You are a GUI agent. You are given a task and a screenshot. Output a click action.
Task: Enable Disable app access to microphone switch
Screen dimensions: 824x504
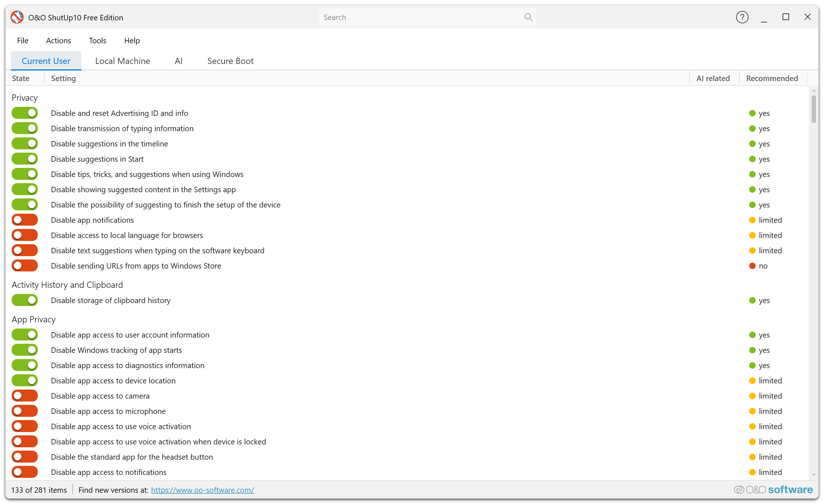25,411
